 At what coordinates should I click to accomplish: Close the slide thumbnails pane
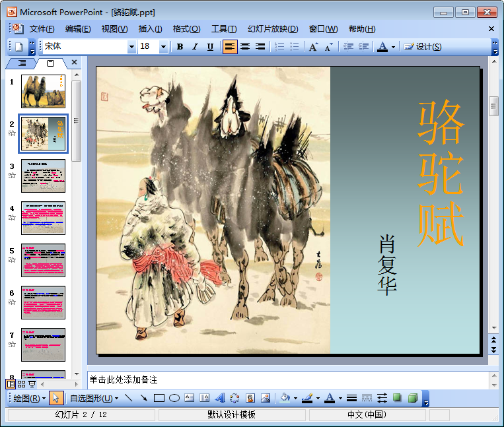pos(74,62)
